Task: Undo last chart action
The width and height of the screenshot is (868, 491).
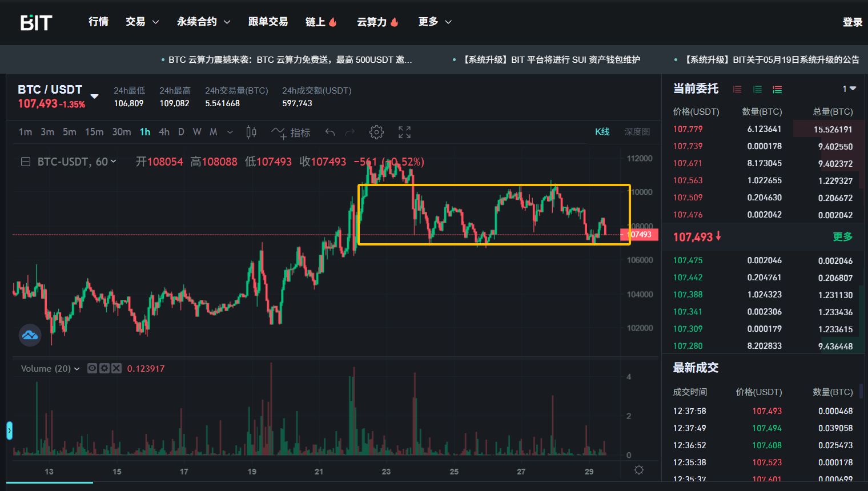Action: click(x=330, y=132)
